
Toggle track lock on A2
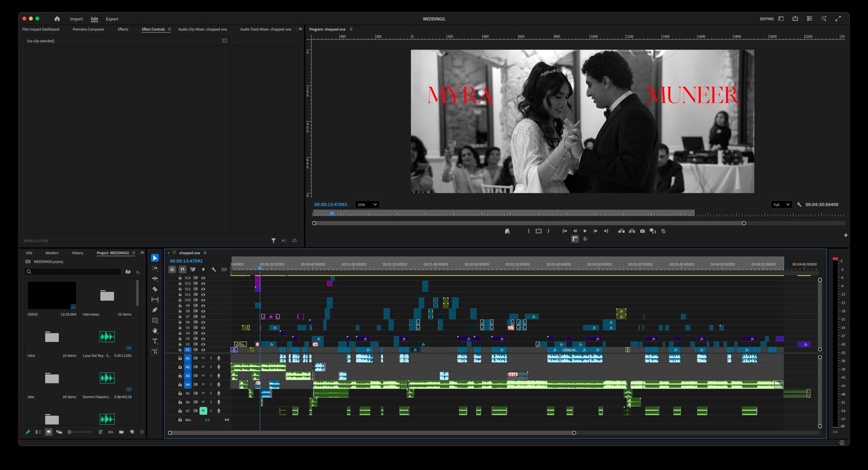coord(180,367)
